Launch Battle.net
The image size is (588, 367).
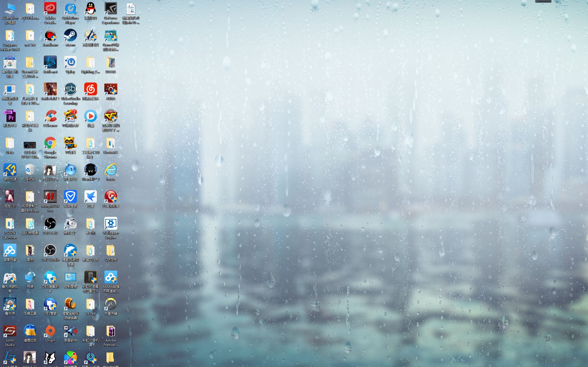point(50,63)
